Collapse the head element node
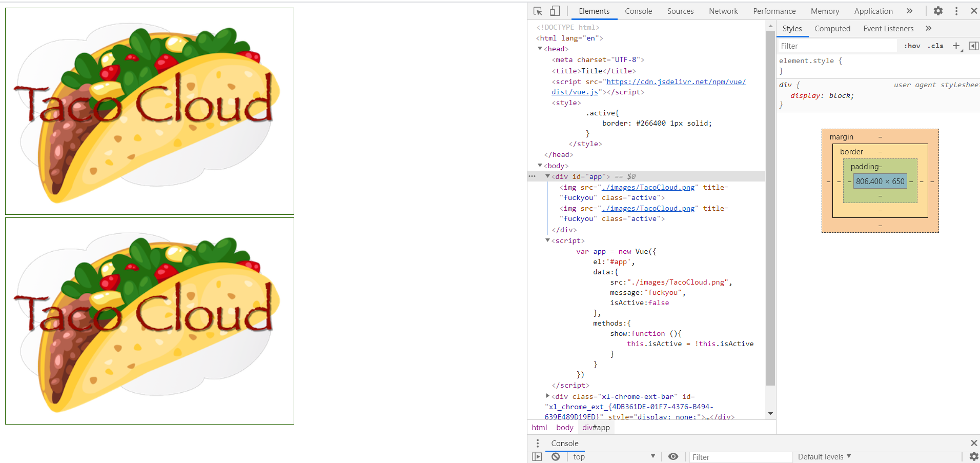The height and width of the screenshot is (463, 980). (x=540, y=49)
